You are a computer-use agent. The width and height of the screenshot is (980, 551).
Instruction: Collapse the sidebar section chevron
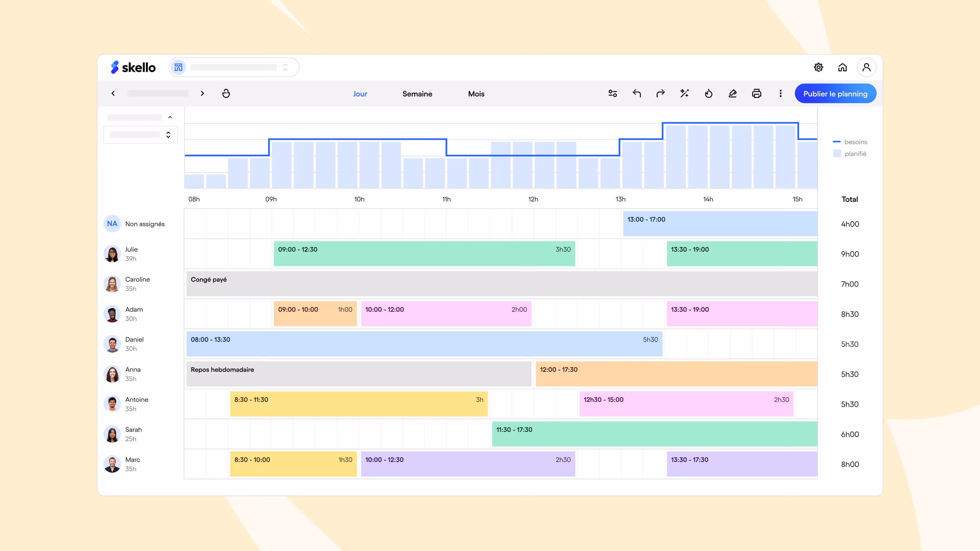point(170,118)
